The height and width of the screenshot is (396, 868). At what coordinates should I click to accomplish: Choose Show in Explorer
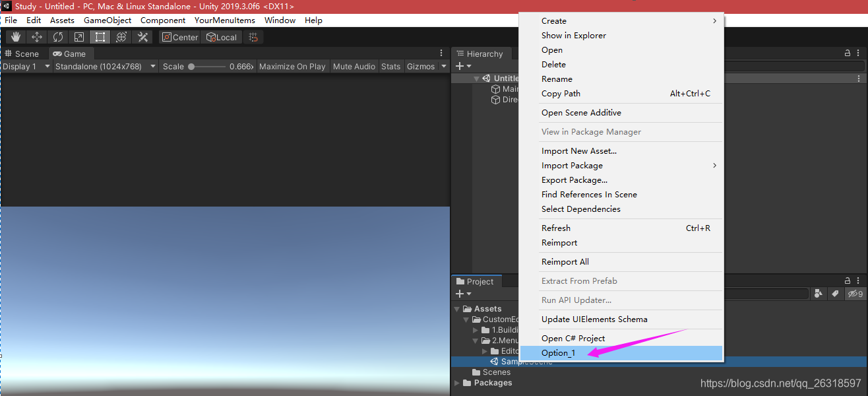pos(622,36)
